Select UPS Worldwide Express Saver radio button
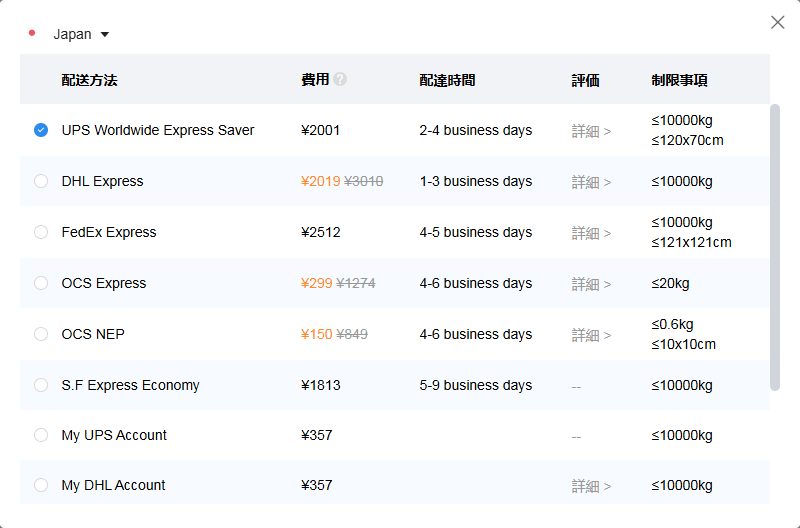Screen dimensions: 800x528 (x=41, y=130)
